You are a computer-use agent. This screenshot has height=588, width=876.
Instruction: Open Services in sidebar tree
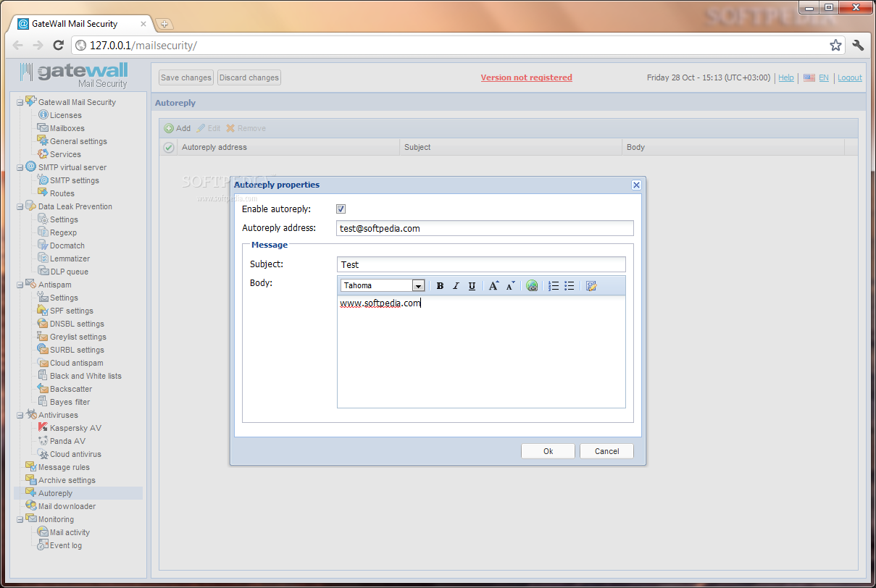coord(65,154)
